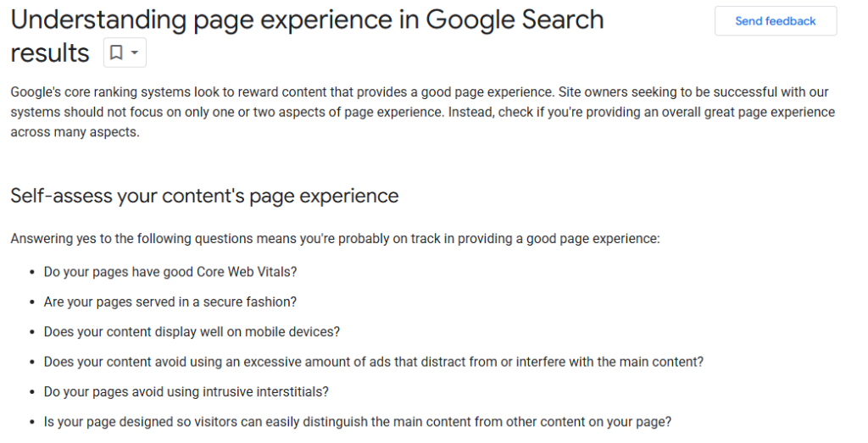This screenshot has width=868, height=443.
Task: Select the 'served in a secure fashion?' bullet
Action: click(170, 302)
